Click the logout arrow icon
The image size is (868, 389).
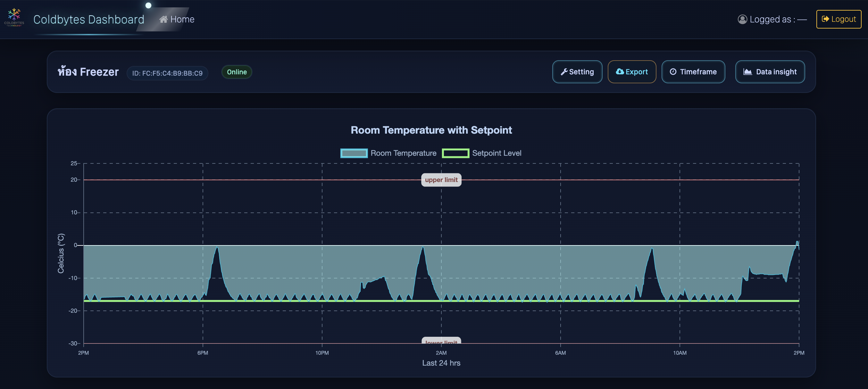point(826,19)
